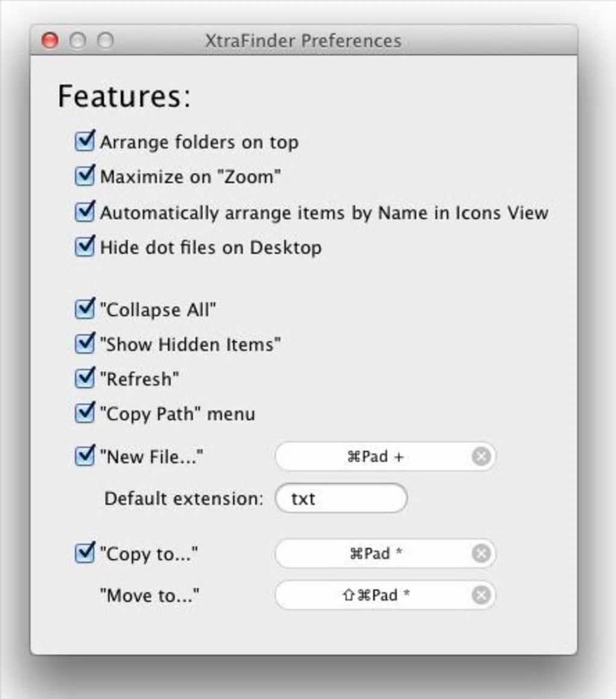Click the New File shortcut recorder field
Screen dimensions: 616x699
(x=374, y=457)
